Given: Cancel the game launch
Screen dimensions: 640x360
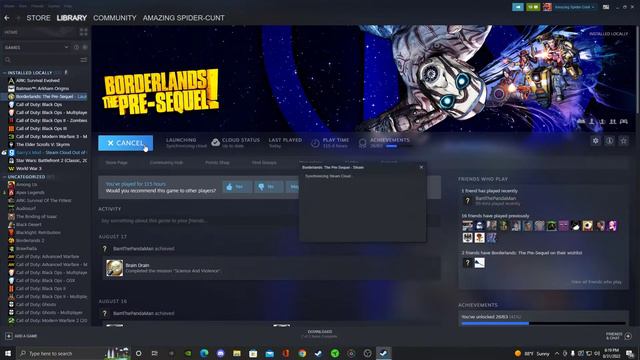Looking at the screenshot, I should point(126,143).
